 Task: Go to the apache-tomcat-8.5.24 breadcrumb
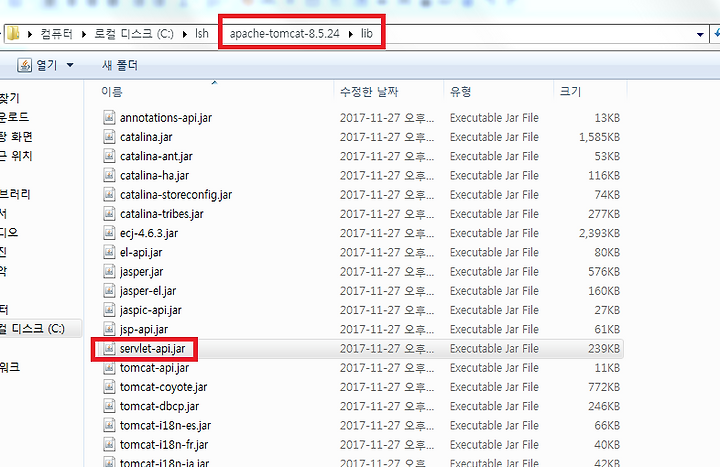[x=285, y=34]
